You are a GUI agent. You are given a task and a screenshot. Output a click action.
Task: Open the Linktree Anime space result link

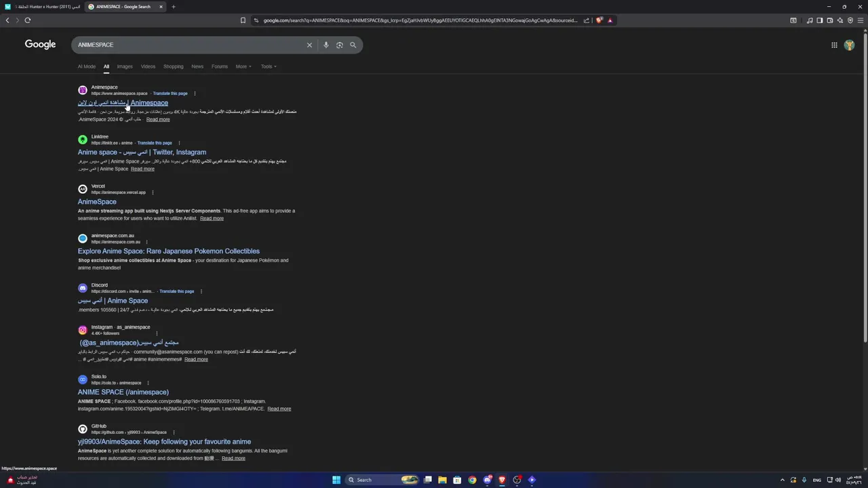(x=142, y=152)
